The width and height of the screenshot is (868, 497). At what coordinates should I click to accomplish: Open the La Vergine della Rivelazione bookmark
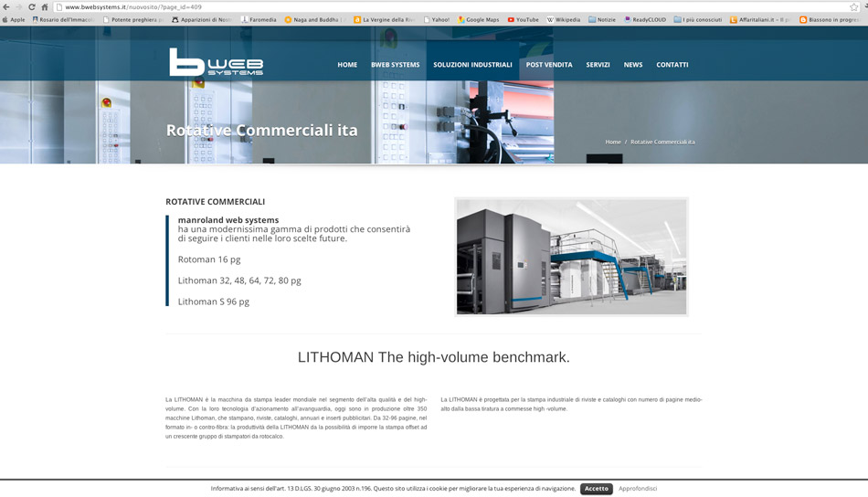tap(385, 19)
